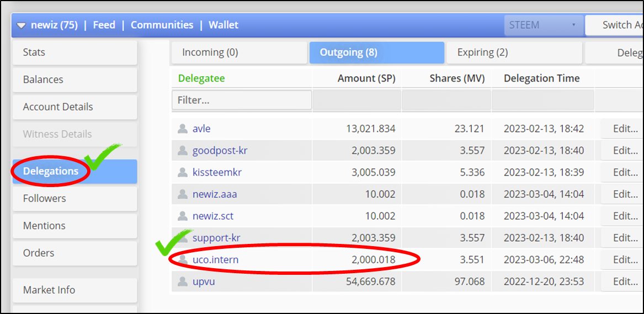Viewport: 644px width, 314px height.
Task: Open Market Info in the sidebar
Action: coord(74,290)
